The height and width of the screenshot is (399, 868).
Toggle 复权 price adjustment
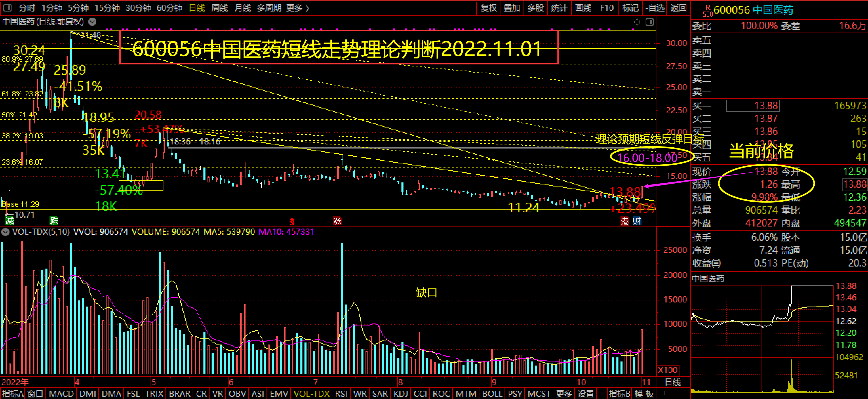click(x=488, y=8)
